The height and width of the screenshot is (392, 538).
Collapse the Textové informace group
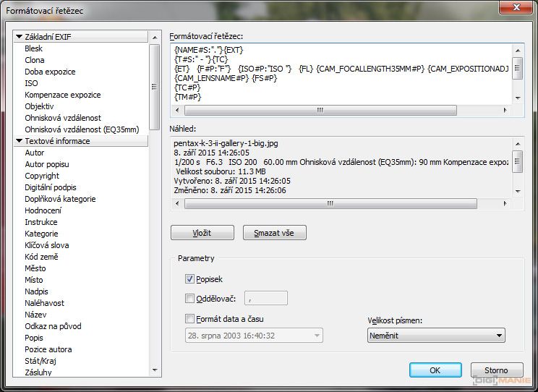(x=19, y=141)
